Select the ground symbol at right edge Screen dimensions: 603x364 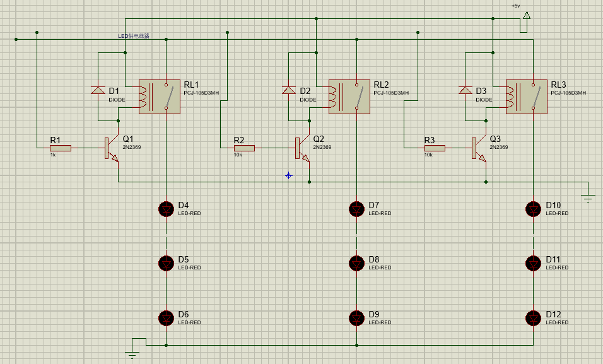[588, 197]
